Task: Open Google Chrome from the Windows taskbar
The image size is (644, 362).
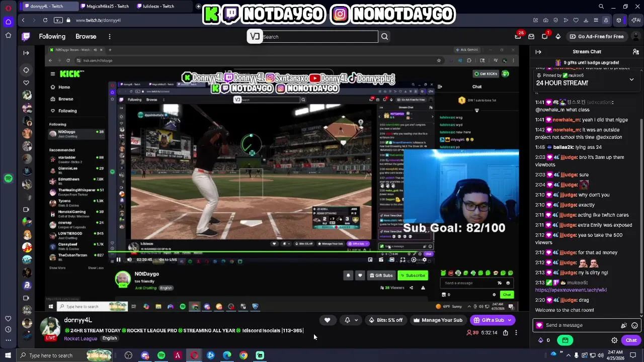Action: coord(244,355)
